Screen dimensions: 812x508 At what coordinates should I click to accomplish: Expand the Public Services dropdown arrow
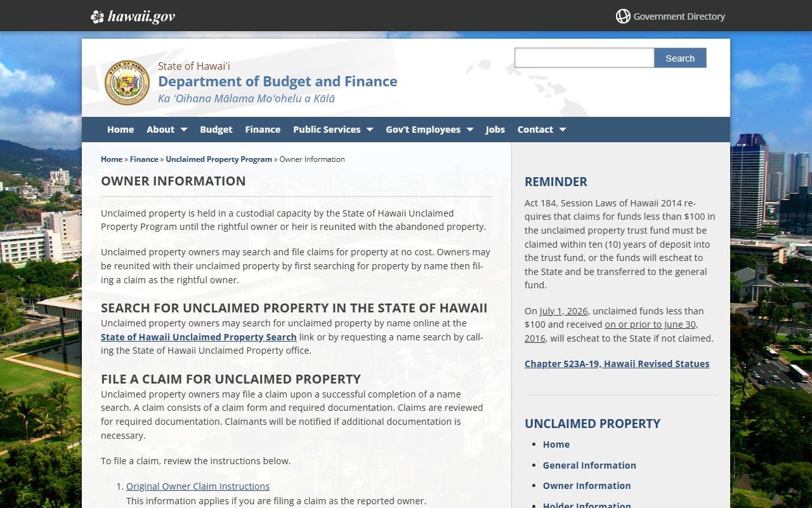[x=370, y=130]
